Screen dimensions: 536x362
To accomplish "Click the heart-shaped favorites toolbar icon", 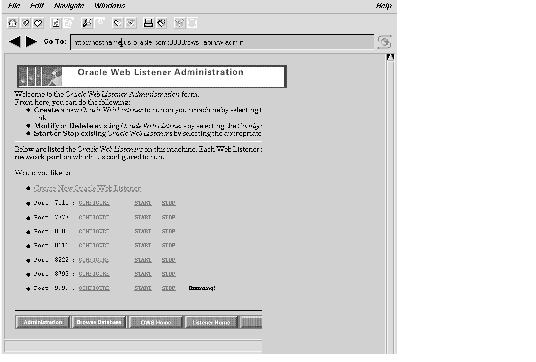I will [x=38, y=23].
